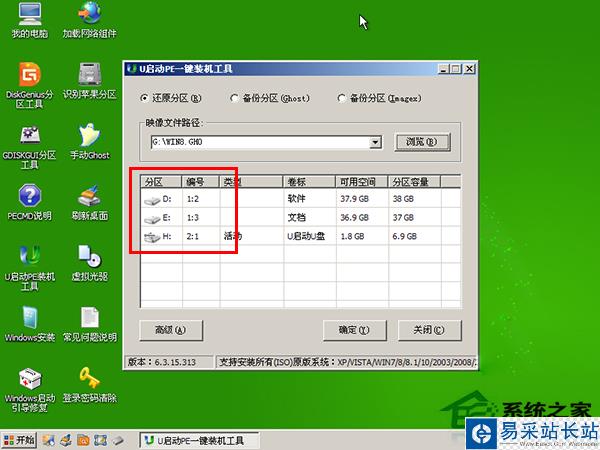Click the fifth quick launch taskbar icon

click(118, 440)
